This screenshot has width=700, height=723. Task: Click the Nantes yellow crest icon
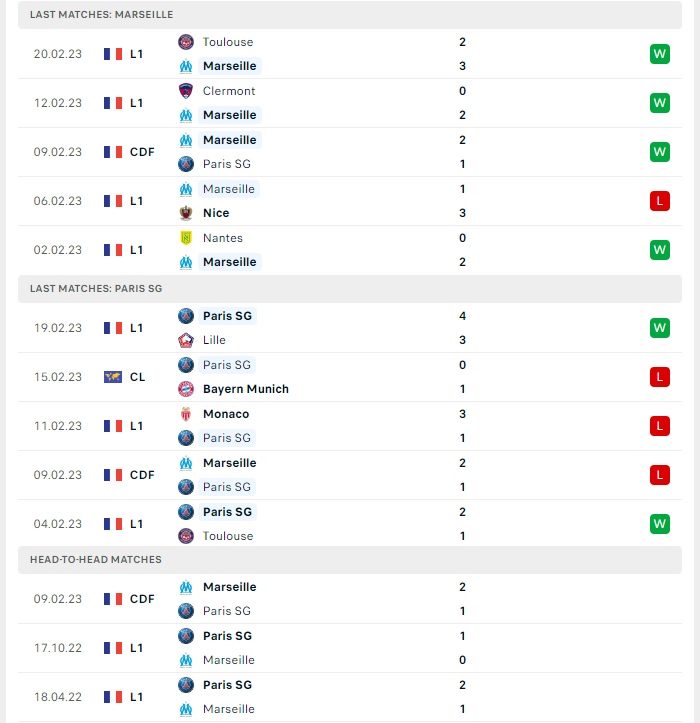[x=186, y=238]
